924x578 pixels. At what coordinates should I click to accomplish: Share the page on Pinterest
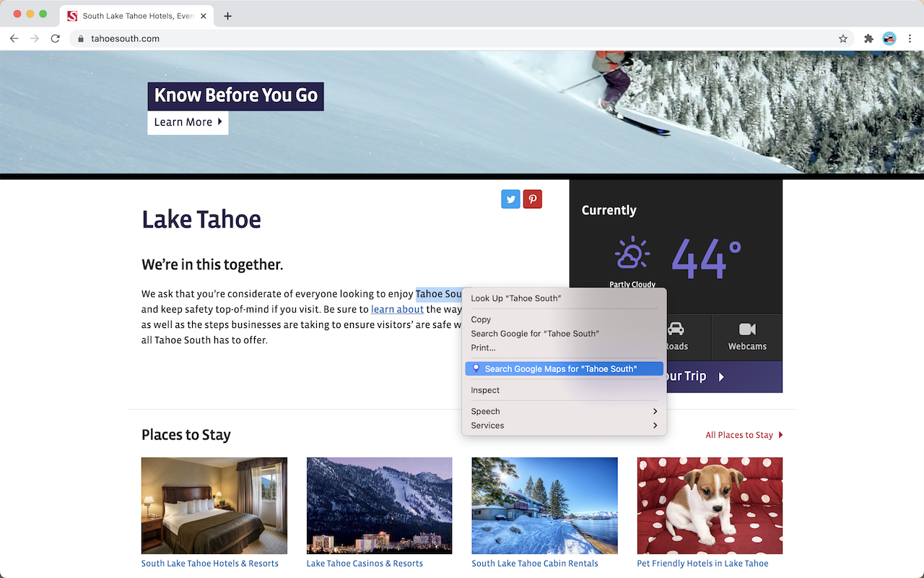(533, 199)
